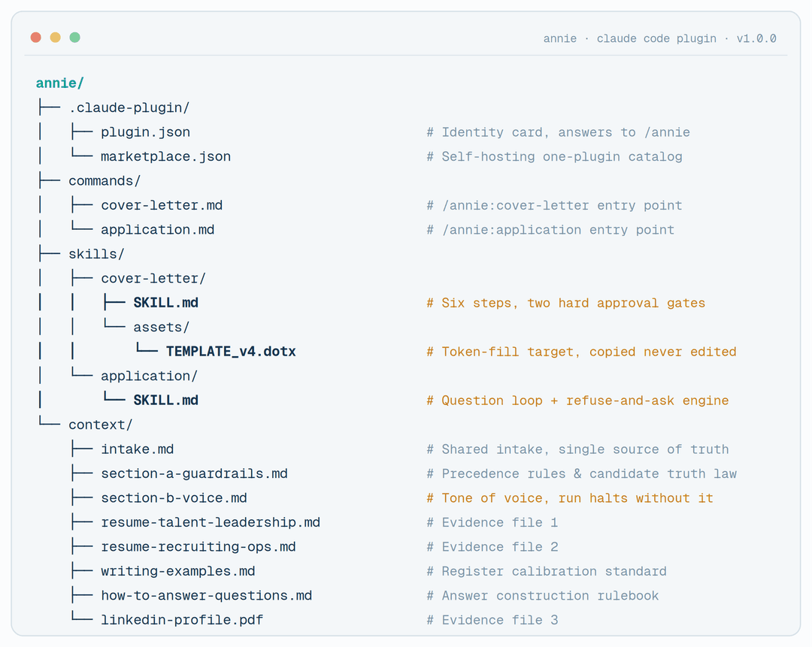
Task: Collapse the .claude-plugin/ folder
Action: (x=129, y=107)
